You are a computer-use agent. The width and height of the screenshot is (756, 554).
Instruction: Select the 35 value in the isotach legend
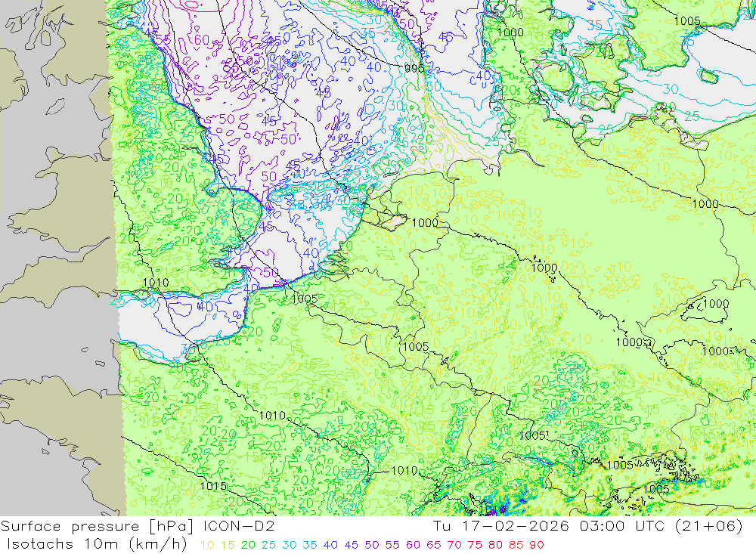pos(310,546)
